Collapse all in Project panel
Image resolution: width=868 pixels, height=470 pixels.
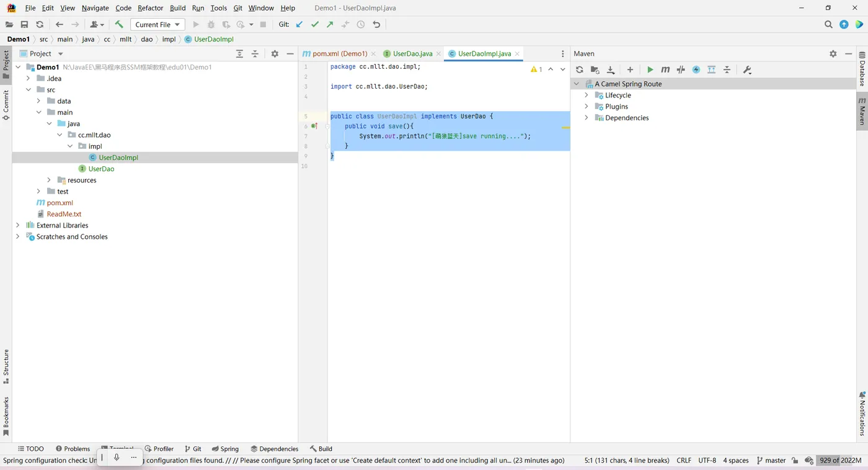point(255,54)
